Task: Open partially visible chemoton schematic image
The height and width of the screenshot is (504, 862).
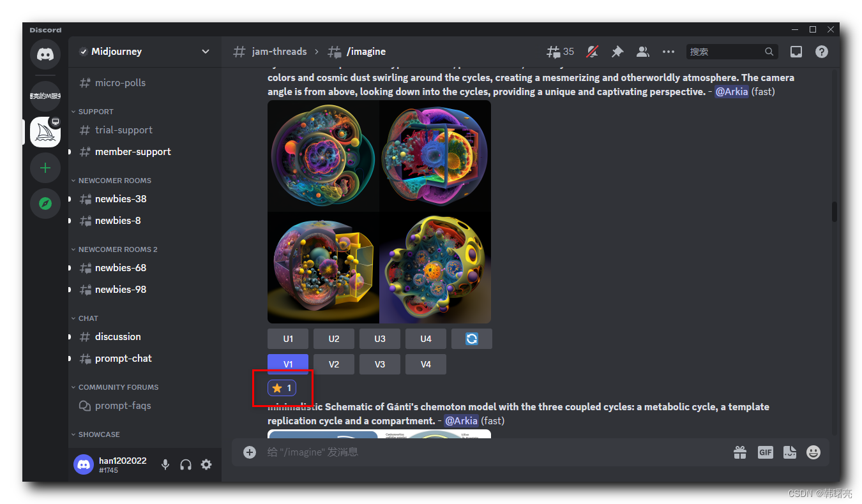Action: coord(379,434)
